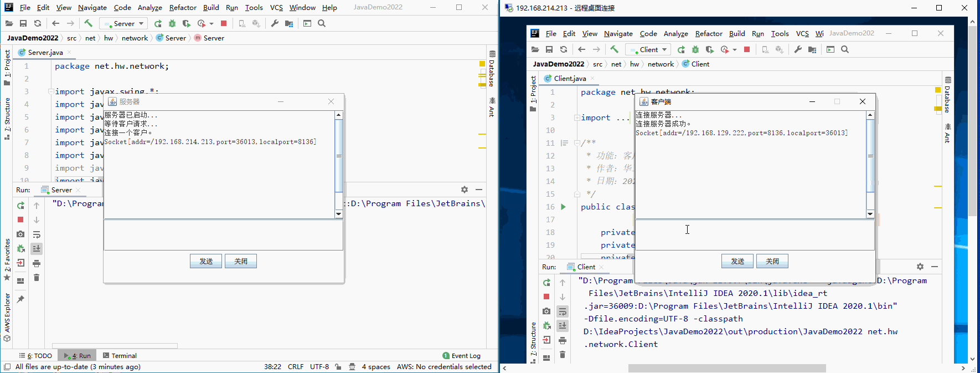The image size is (980, 373).
Task: Open remote Run panel settings gear
Action: coord(920,267)
